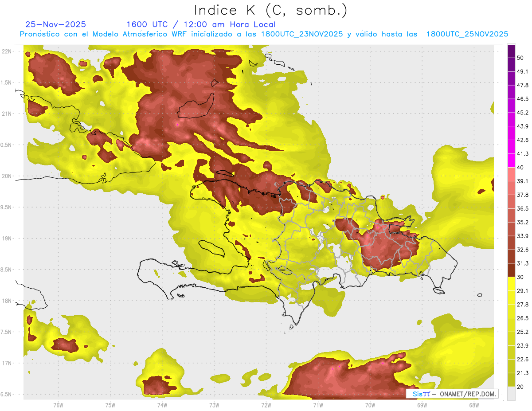532x411 pixels.
Task: Pick the dark purple swatch above 50
Action: tap(511, 51)
